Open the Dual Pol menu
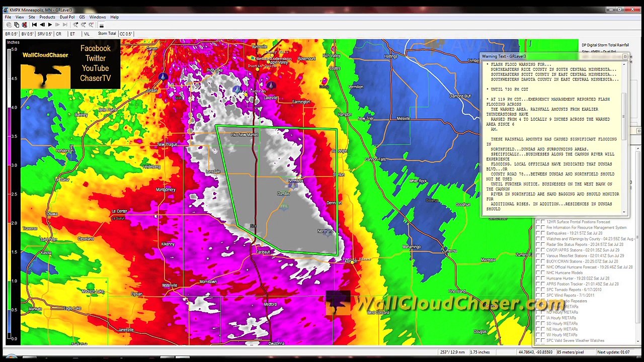This screenshot has width=644, height=362. tap(67, 17)
